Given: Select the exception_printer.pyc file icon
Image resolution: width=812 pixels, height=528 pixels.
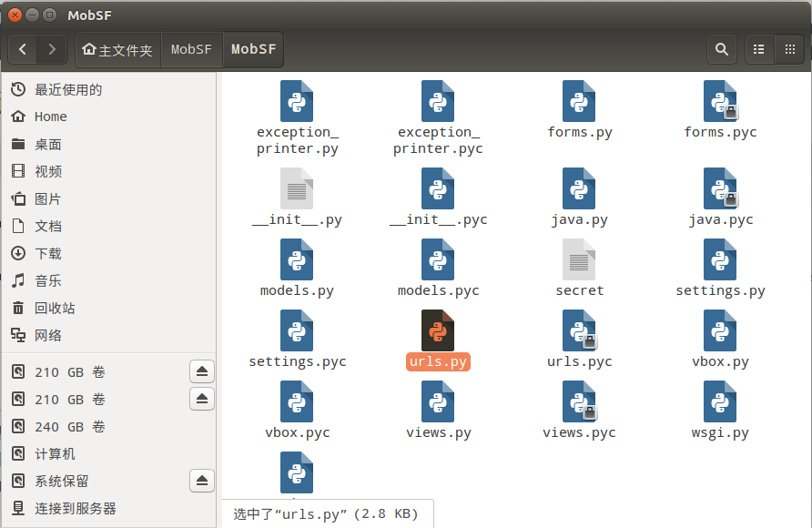Looking at the screenshot, I should pyautogui.click(x=438, y=101).
